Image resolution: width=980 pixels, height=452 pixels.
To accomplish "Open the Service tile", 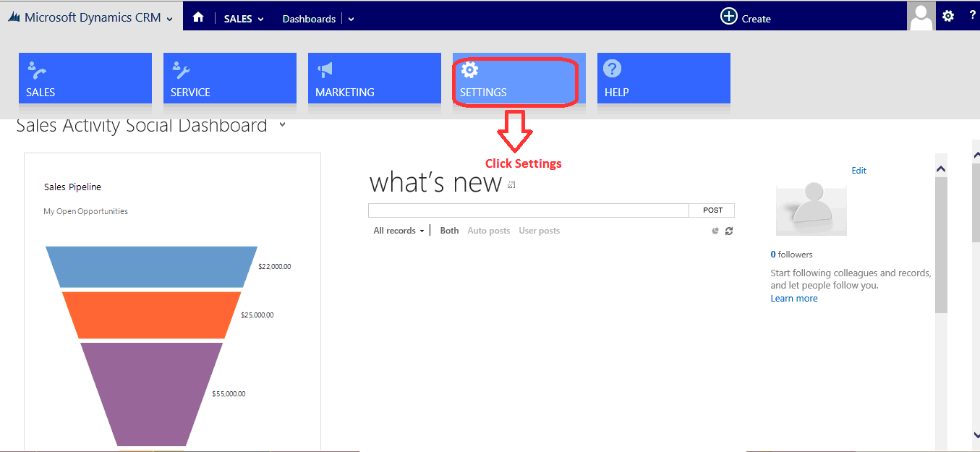I will click(230, 78).
